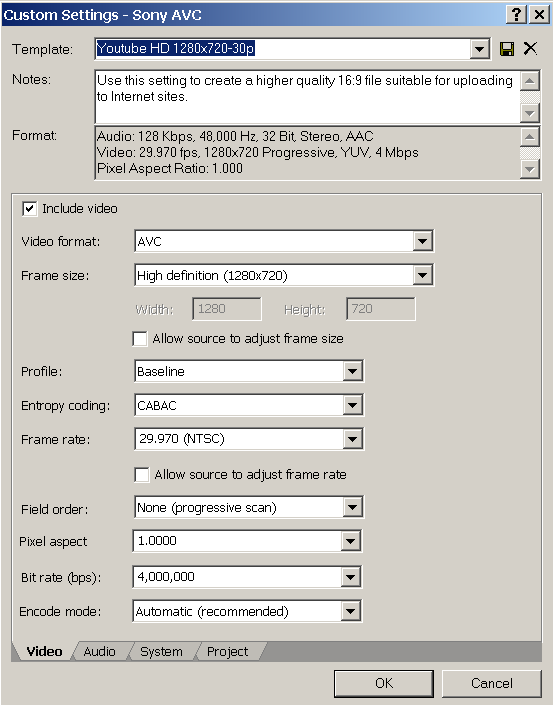
Task: Click the disabled Height field showing 720
Action: [x=381, y=309]
